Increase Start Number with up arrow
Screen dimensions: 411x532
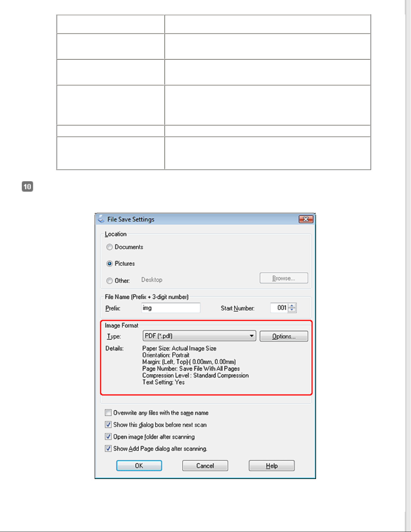(292, 305)
